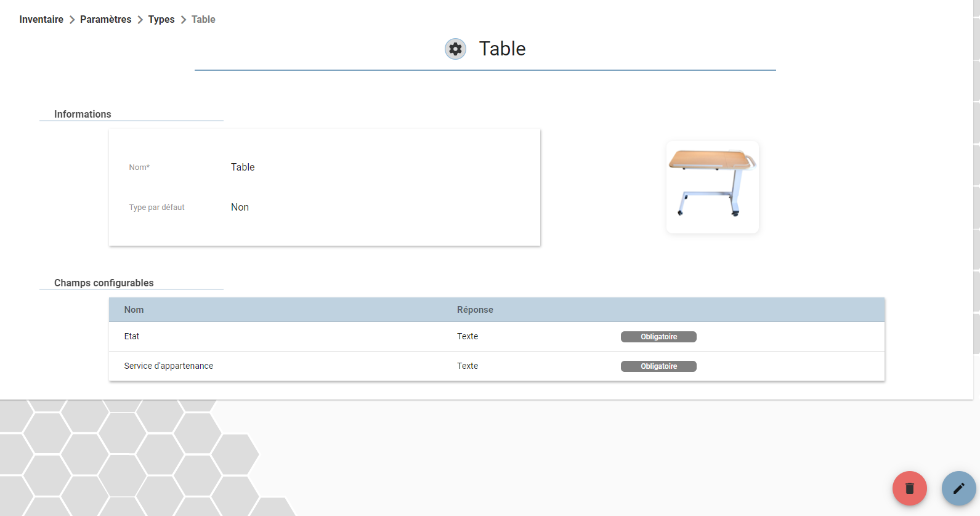Click the Nom column header
The height and width of the screenshot is (516, 980).
coord(134,310)
